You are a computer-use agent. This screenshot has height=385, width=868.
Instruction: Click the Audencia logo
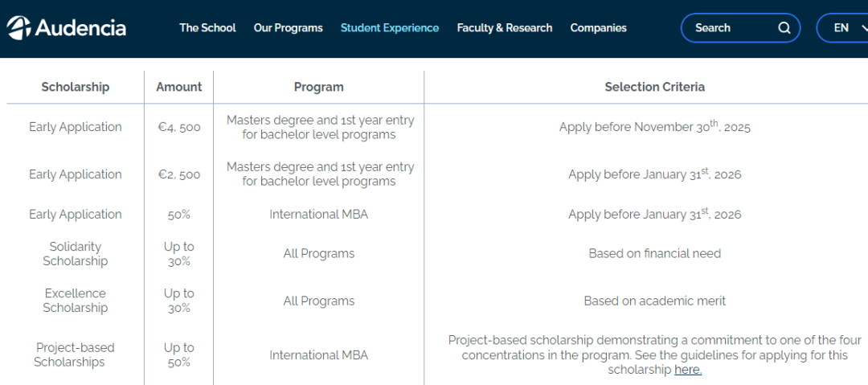coord(67,27)
